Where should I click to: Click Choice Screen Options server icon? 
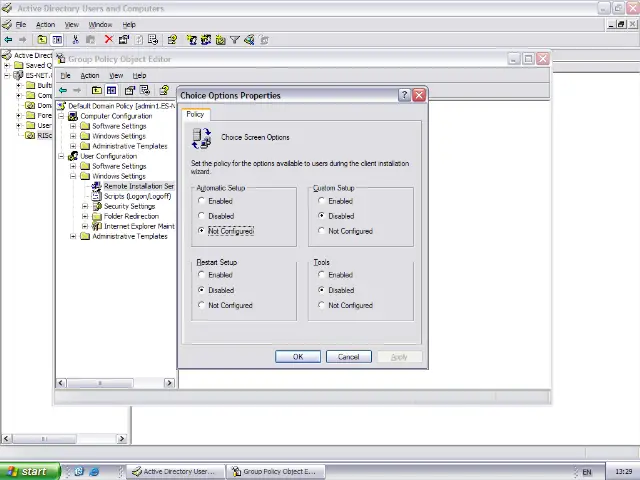202,138
